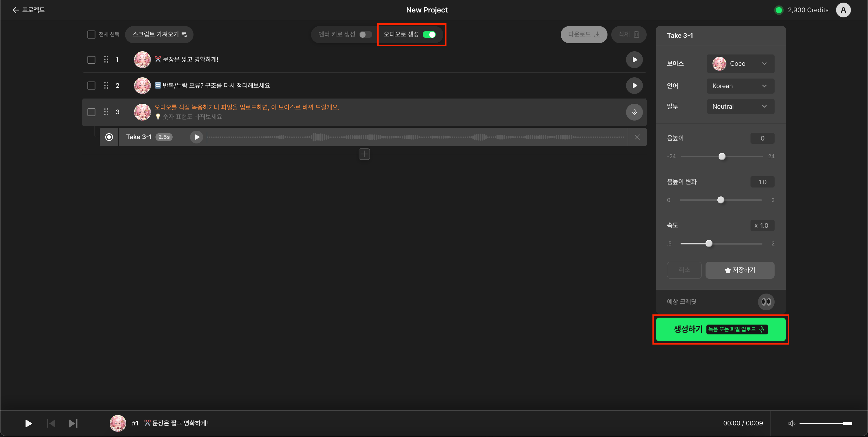This screenshot has width=868, height=437.
Task: Open the Coco voice dropdown
Action: (740, 64)
